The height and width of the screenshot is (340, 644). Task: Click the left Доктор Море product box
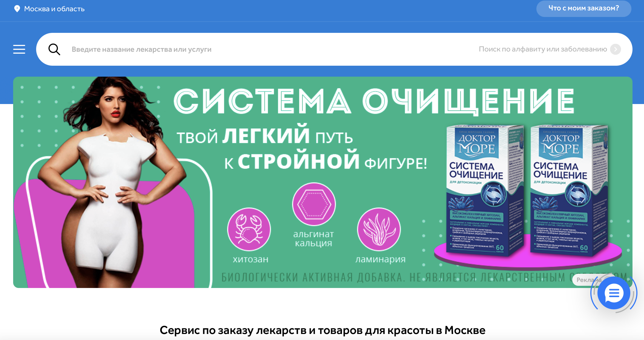(x=484, y=190)
